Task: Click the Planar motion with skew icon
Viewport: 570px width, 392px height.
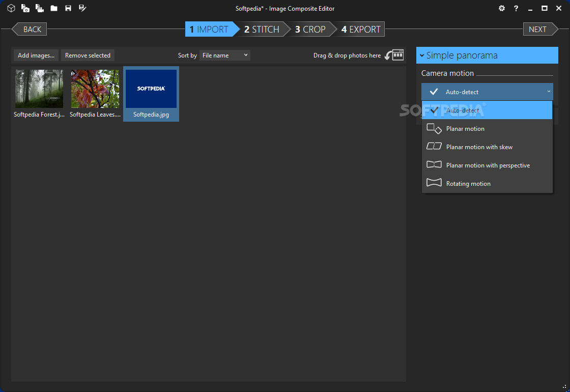Action: (434, 147)
